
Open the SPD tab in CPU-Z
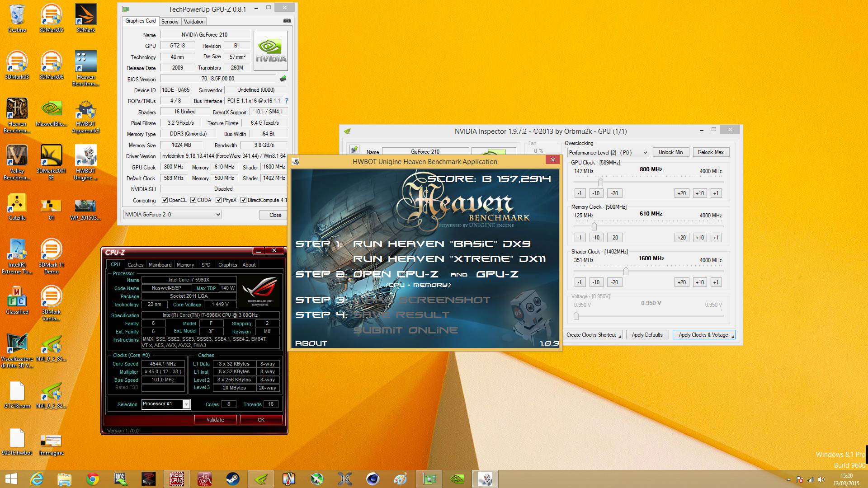coord(206,265)
